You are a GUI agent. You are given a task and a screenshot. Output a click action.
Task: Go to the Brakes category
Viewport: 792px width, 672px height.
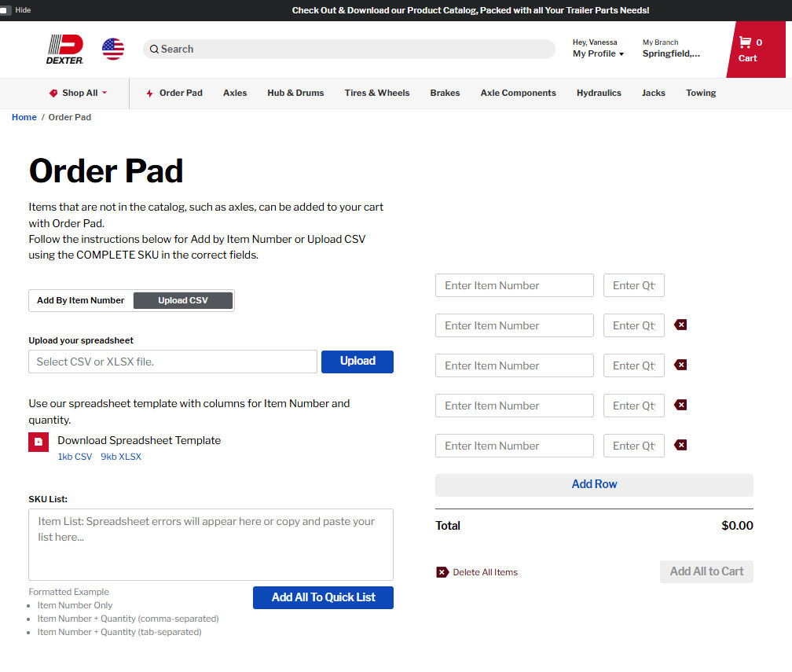(x=445, y=93)
